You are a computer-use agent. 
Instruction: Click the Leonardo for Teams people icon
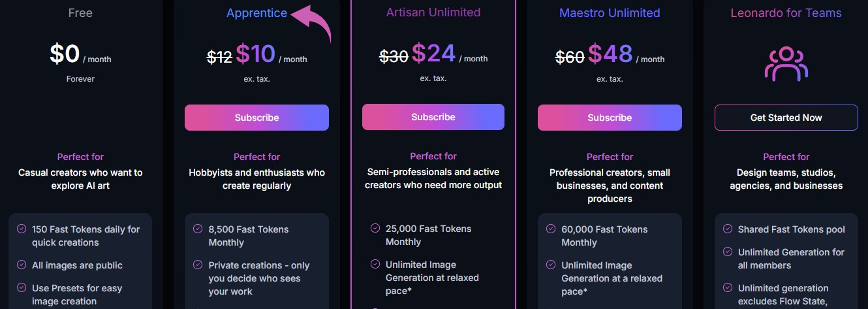click(786, 63)
